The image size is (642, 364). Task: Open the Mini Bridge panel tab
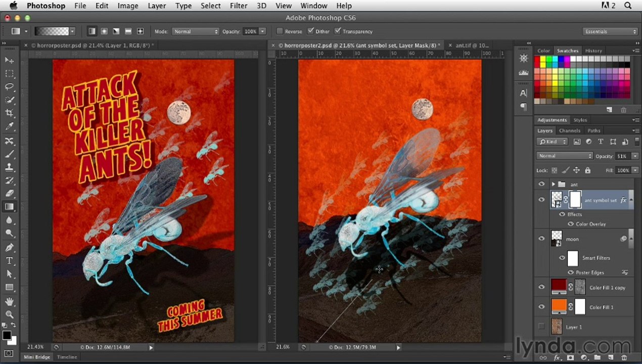37,357
